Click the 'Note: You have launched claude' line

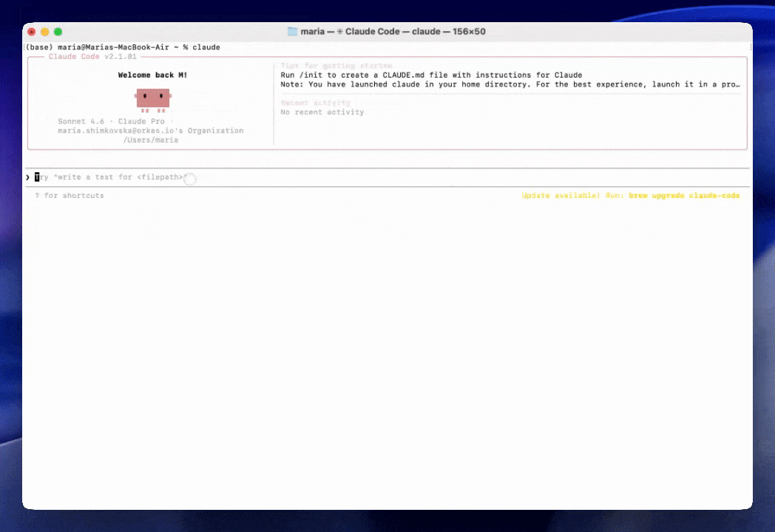(510, 84)
